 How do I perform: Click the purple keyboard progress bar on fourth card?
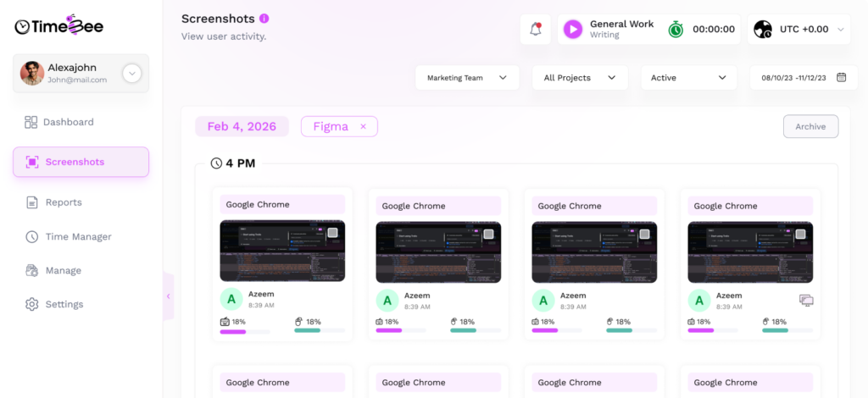701,330
